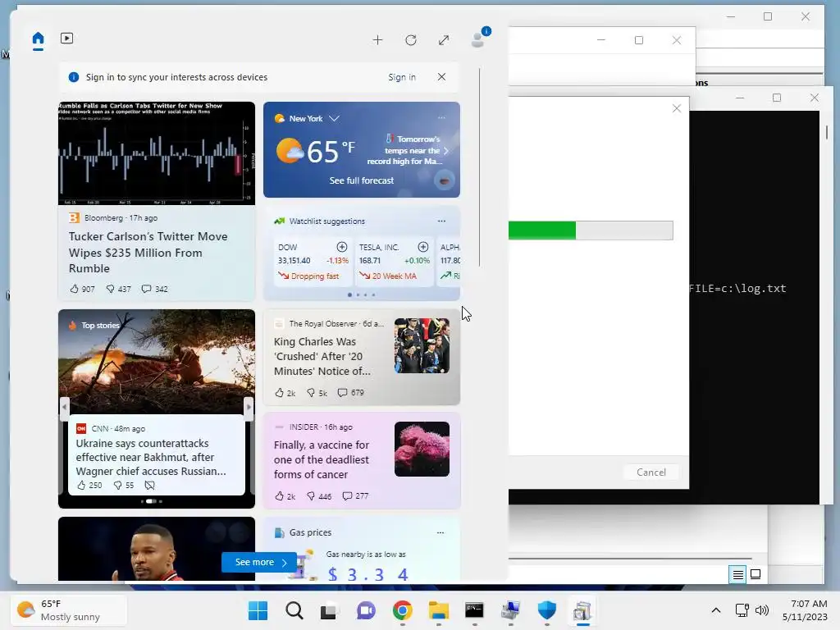Open the Windows Start menu
840x630 pixels.
tap(258, 610)
